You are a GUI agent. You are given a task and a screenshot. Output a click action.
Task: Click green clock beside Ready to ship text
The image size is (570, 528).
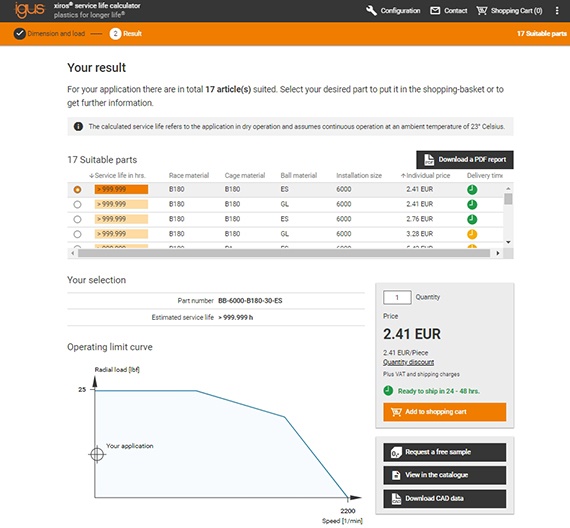(x=388, y=391)
